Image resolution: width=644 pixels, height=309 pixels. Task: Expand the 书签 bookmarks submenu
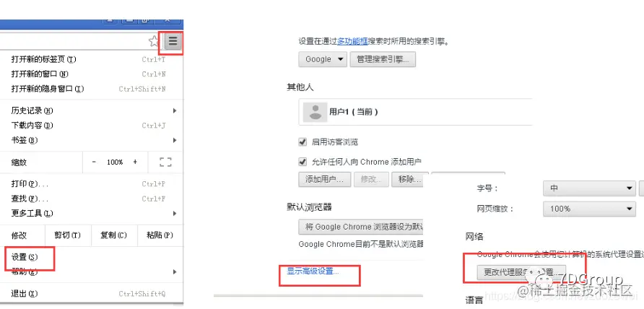pyautogui.click(x=92, y=140)
